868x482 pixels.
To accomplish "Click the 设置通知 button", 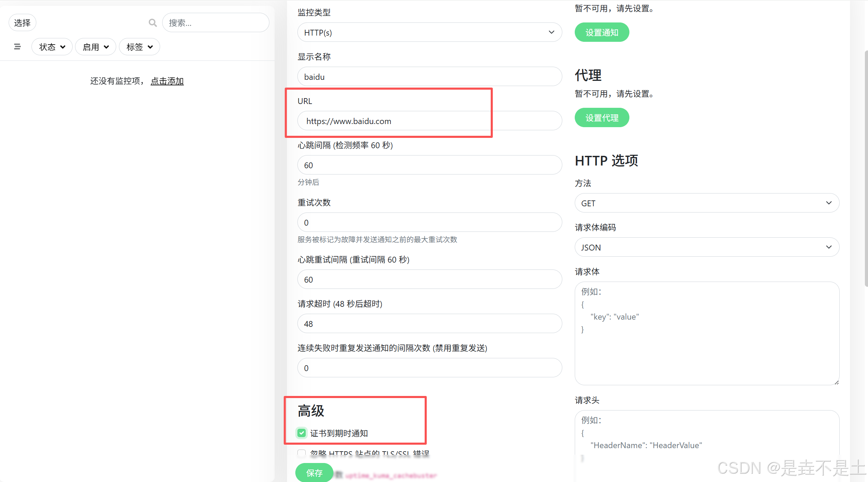I will coord(602,32).
